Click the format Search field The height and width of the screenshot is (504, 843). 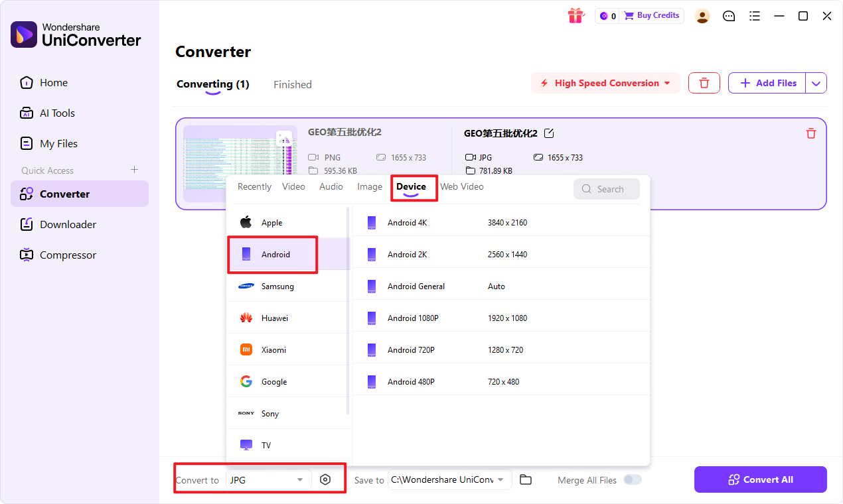pyautogui.click(x=607, y=189)
